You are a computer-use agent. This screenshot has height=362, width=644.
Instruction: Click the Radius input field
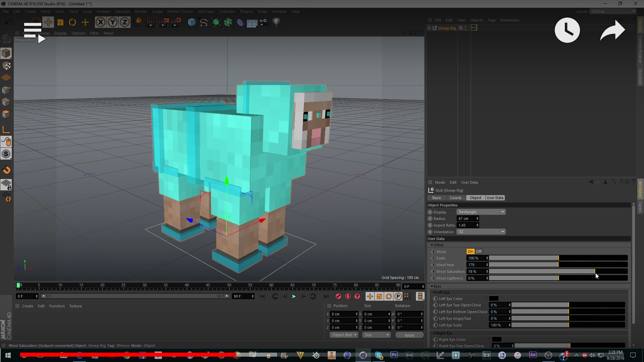click(x=466, y=219)
